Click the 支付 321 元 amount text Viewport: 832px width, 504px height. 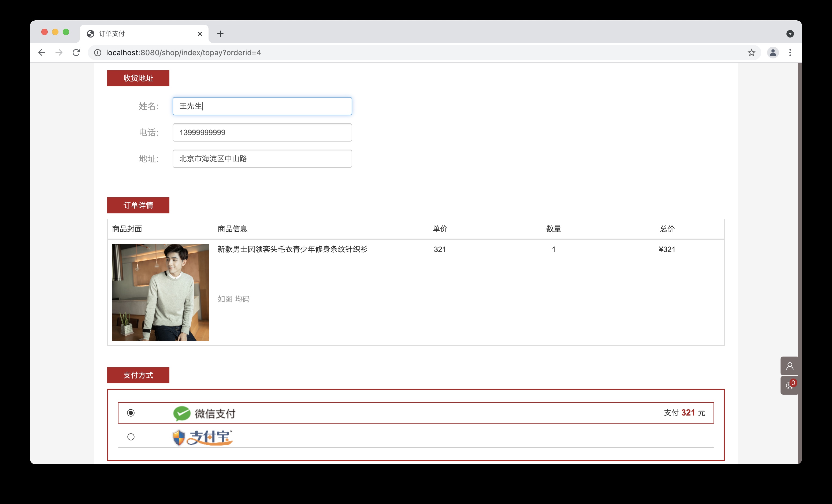click(684, 413)
